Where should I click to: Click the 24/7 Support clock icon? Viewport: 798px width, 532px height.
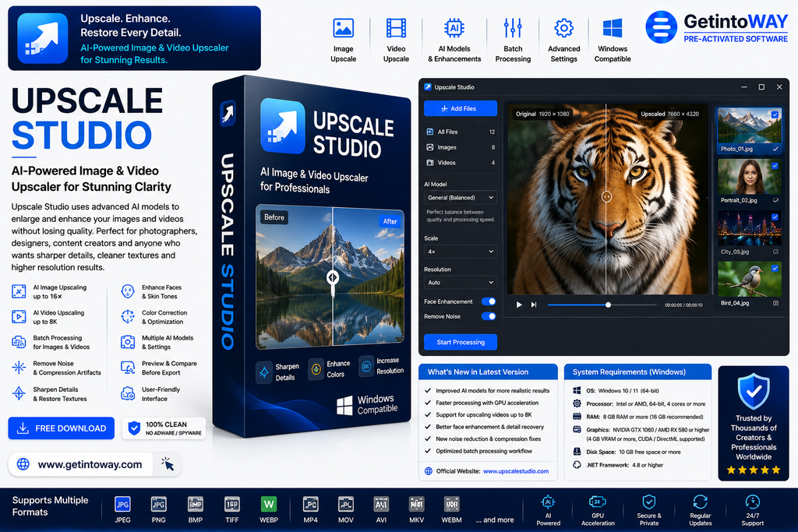(x=752, y=502)
